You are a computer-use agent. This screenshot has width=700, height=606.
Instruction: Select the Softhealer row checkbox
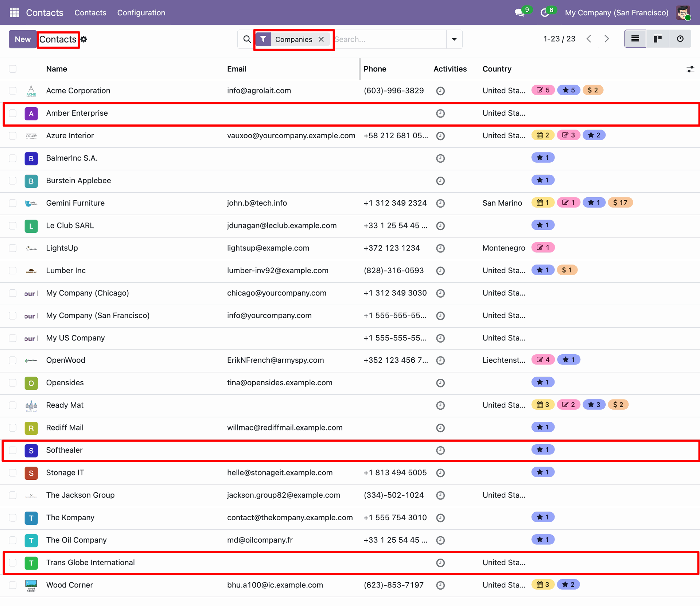tap(13, 451)
